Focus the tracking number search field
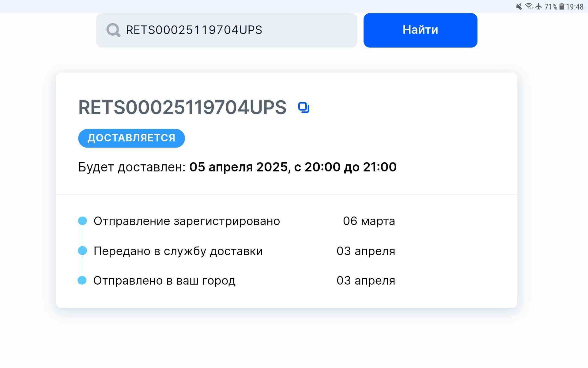The width and height of the screenshot is (588, 368). 233,30
